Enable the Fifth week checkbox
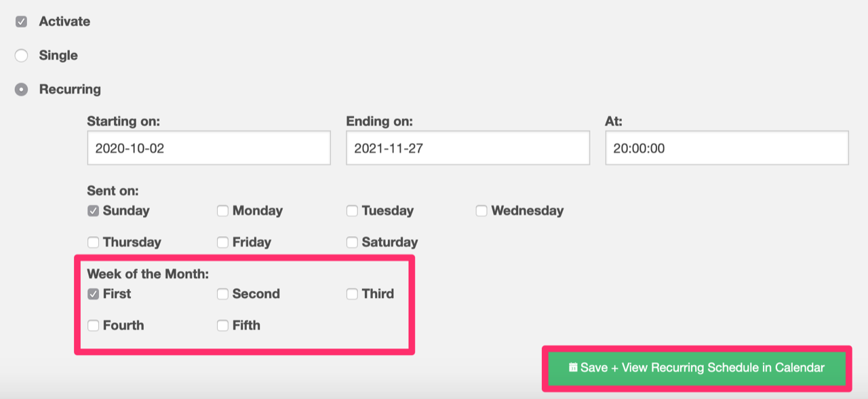 [x=222, y=326]
